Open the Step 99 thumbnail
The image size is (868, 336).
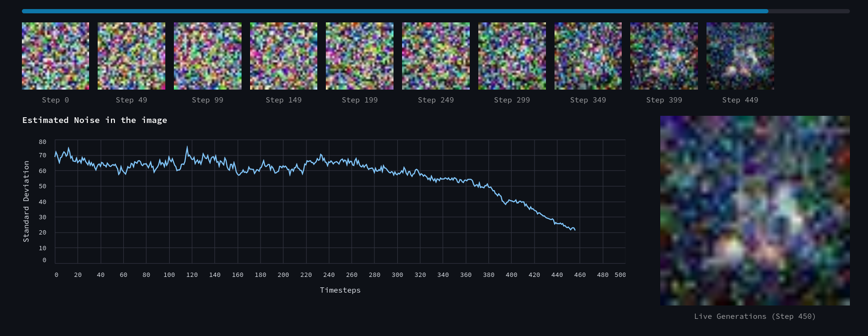(x=208, y=56)
